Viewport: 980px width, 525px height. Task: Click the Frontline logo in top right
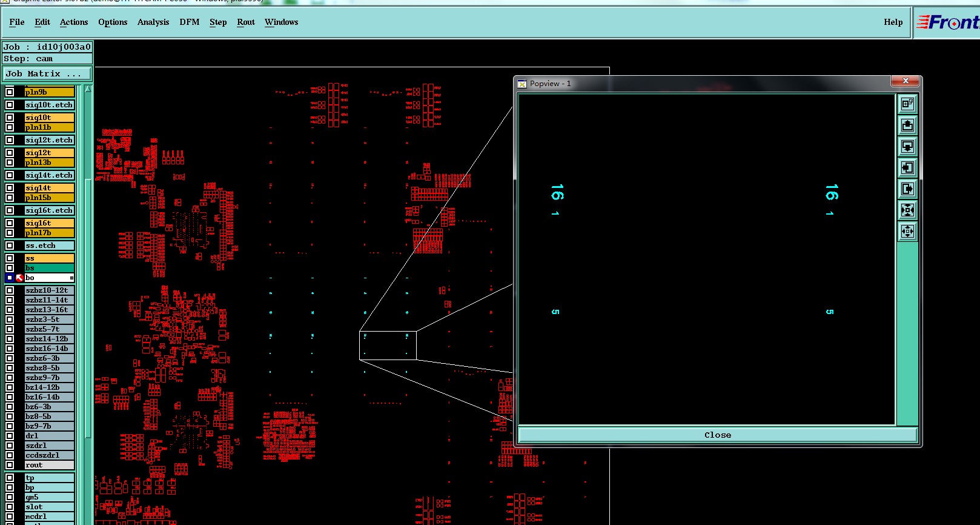click(x=947, y=22)
